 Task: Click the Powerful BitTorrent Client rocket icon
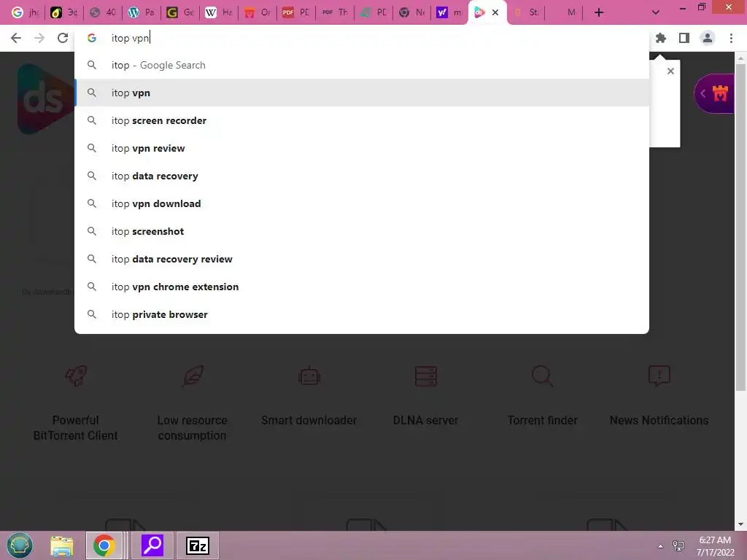click(x=76, y=376)
